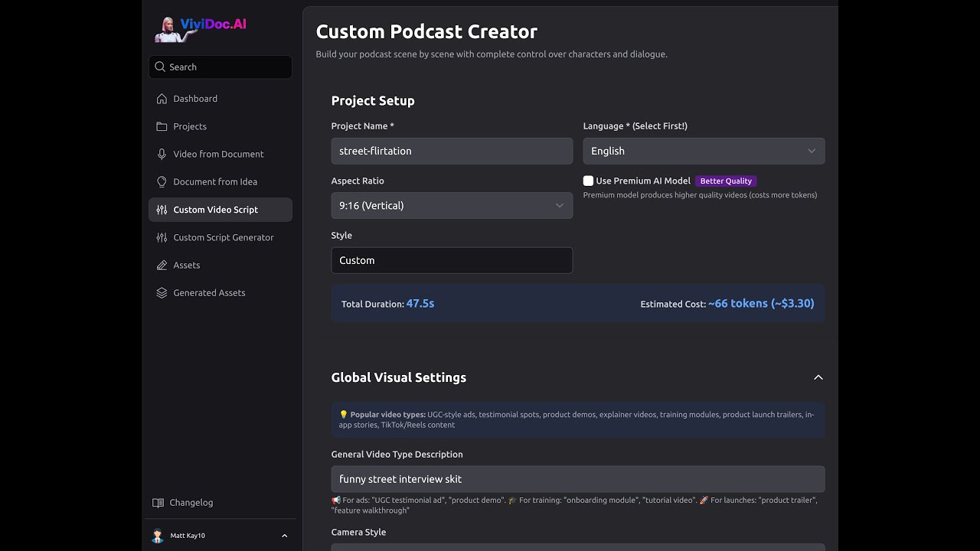The image size is (980, 551).
Task: Click the Projects folder icon
Action: [162, 126]
